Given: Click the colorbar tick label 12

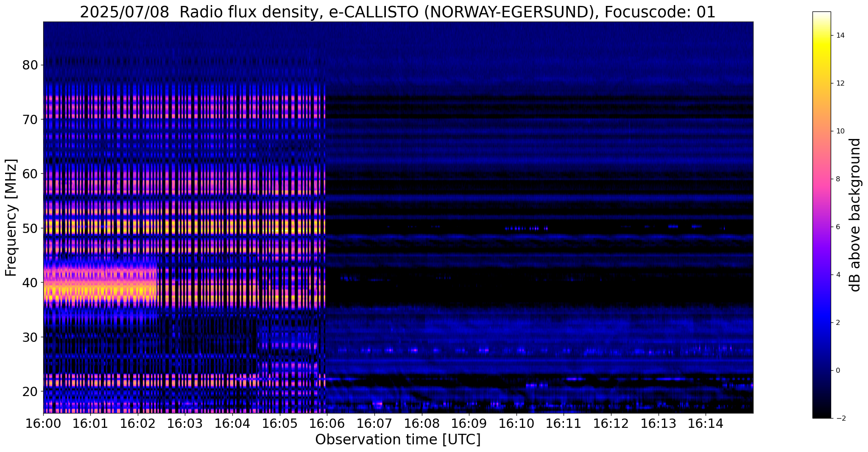Looking at the screenshot, I should 840,83.
